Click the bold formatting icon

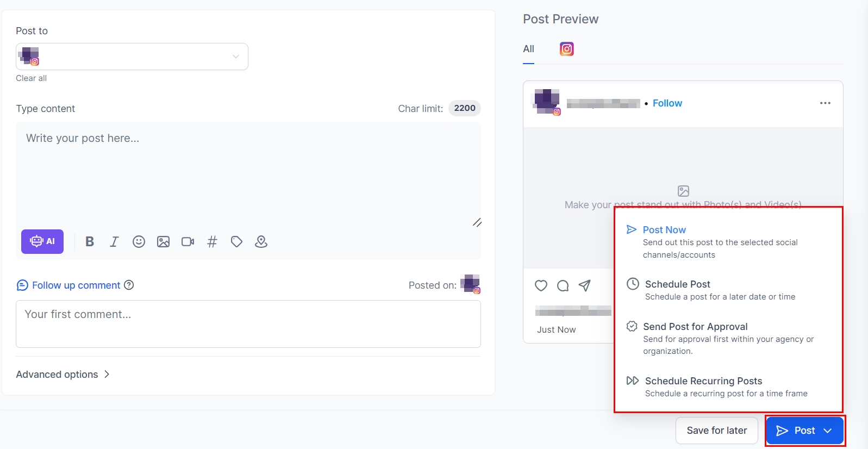[90, 242]
